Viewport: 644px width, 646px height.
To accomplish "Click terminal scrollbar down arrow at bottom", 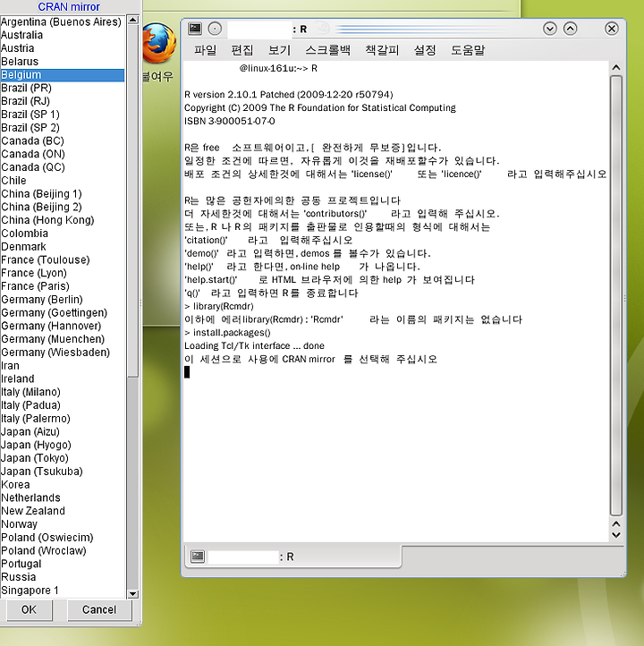I will pyautogui.click(x=616, y=535).
